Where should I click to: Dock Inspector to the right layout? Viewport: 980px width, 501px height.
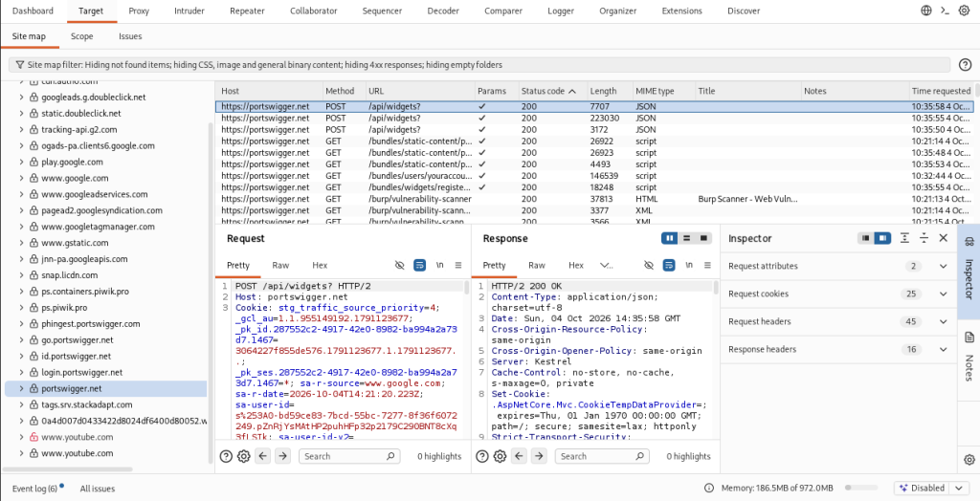882,238
